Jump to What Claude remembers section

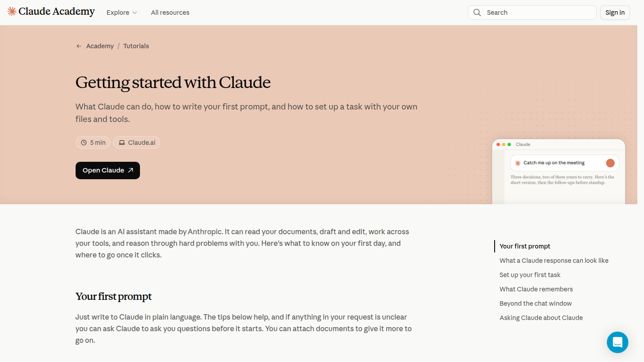536,289
